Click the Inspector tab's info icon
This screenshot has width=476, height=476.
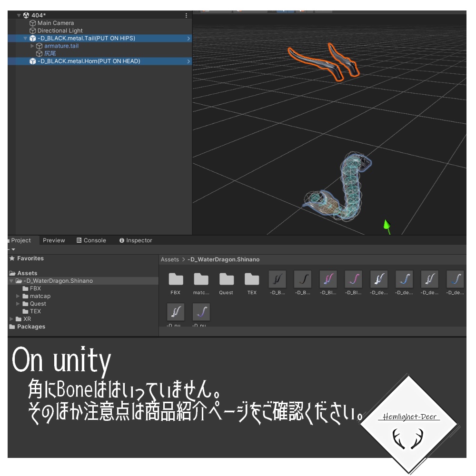(x=122, y=240)
